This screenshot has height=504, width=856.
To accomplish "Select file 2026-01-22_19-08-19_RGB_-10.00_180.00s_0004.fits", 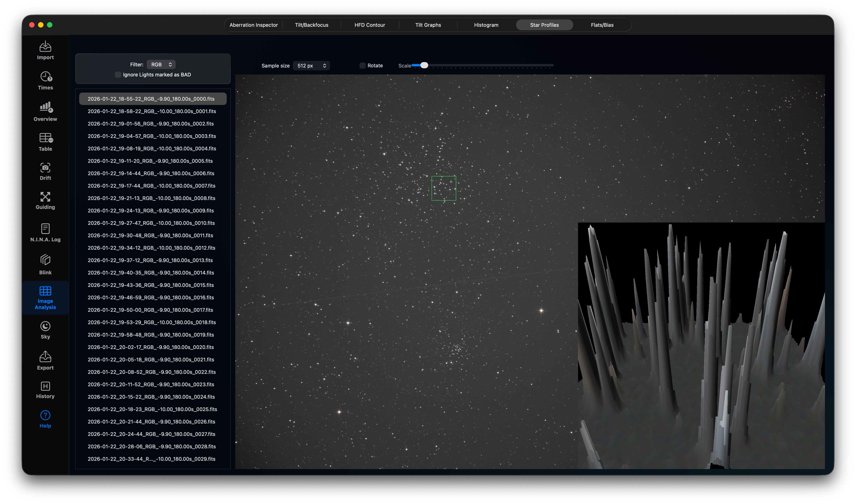I will click(153, 148).
